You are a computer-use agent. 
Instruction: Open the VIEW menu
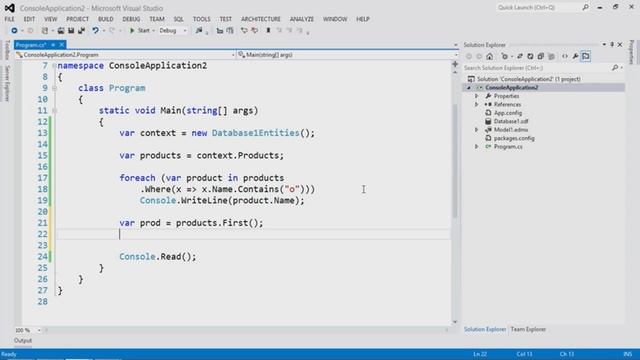point(51,19)
